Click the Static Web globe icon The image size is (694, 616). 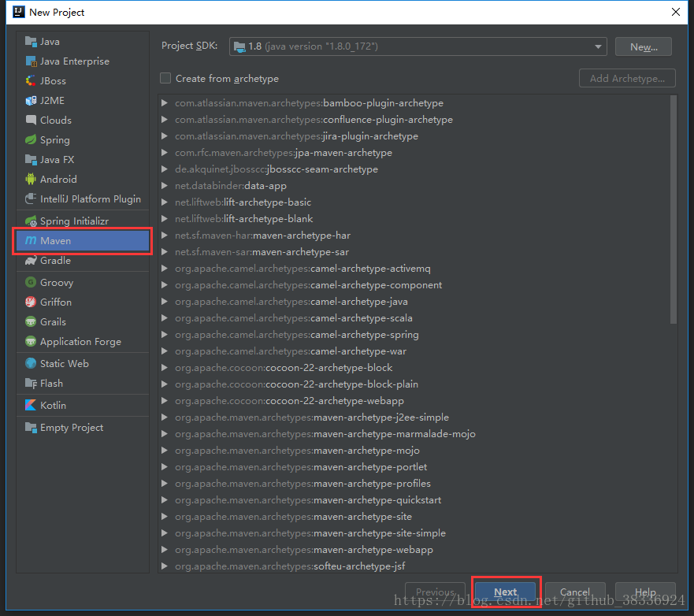coord(31,363)
